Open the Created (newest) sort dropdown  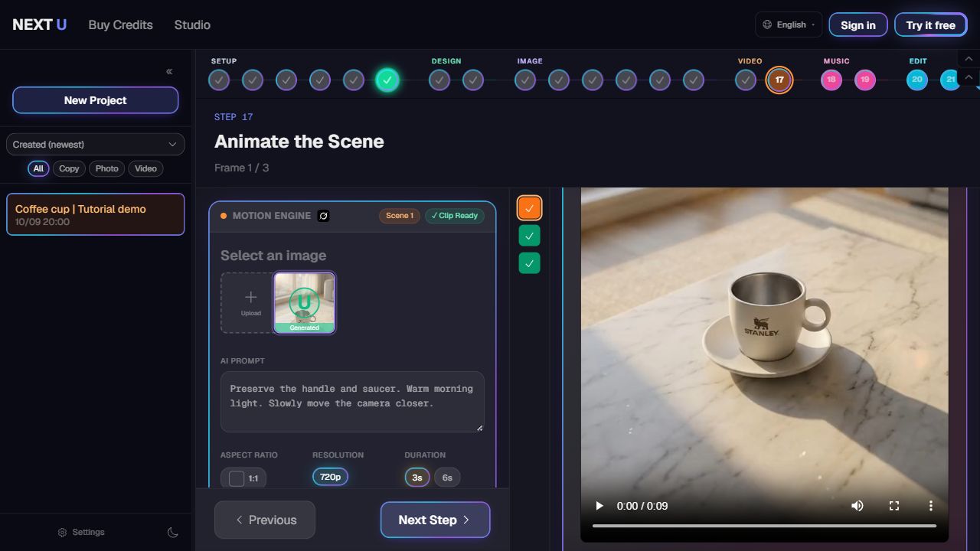click(96, 145)
